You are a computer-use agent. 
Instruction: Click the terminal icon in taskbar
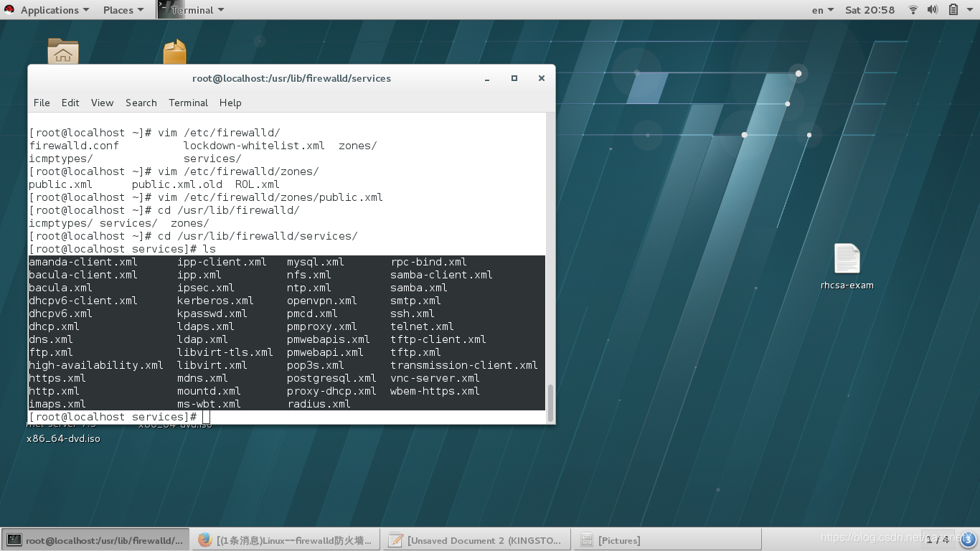click(14, 540)
